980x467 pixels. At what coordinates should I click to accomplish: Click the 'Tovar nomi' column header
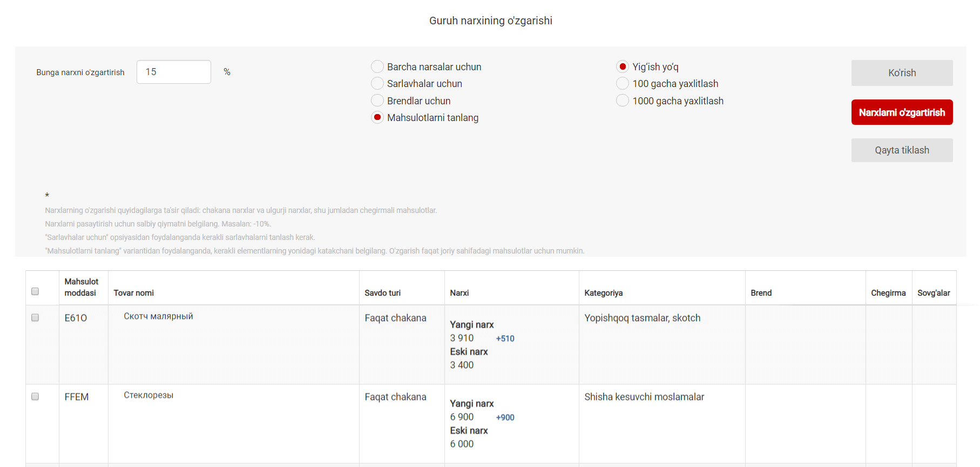[x=134, y=293]
